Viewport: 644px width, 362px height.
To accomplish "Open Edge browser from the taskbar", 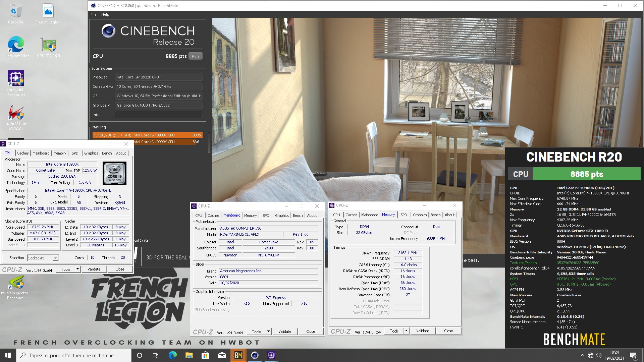I will tap(172, 355).
